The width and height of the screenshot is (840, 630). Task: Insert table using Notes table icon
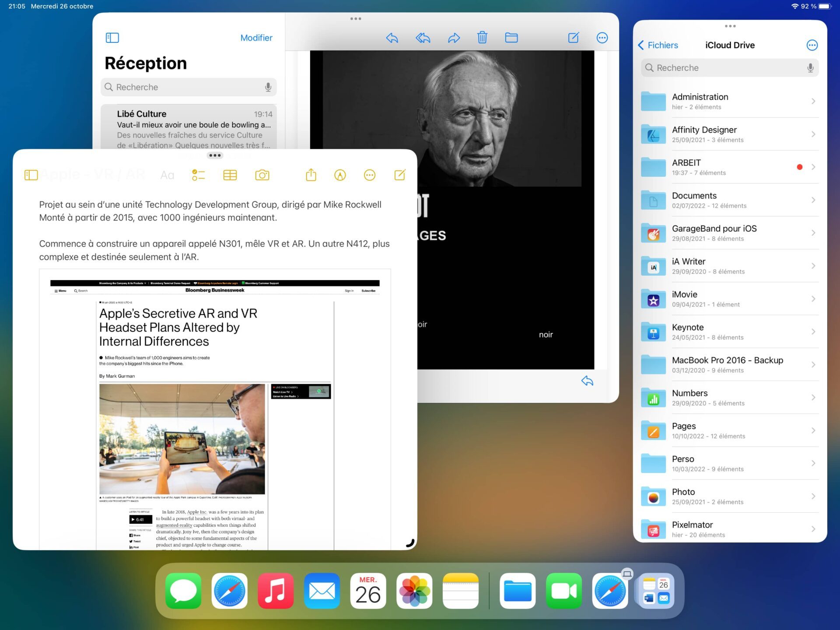tap(230, 176)
